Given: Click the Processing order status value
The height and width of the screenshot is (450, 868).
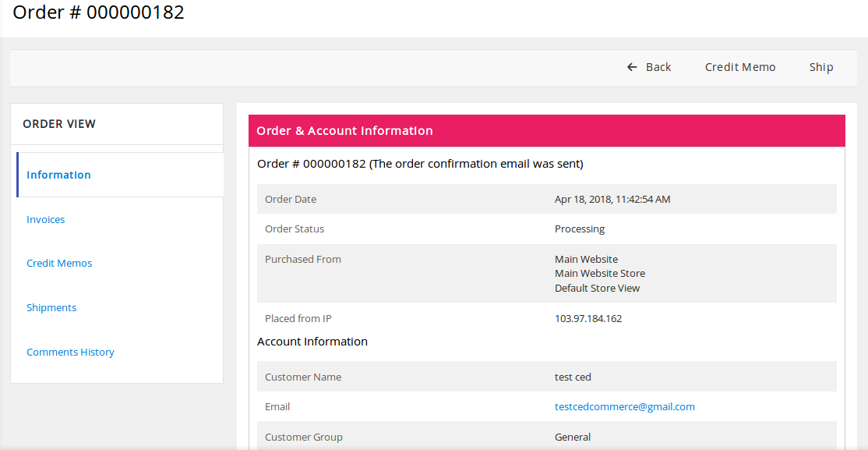Looking at the screenshot, I should 579,229.
